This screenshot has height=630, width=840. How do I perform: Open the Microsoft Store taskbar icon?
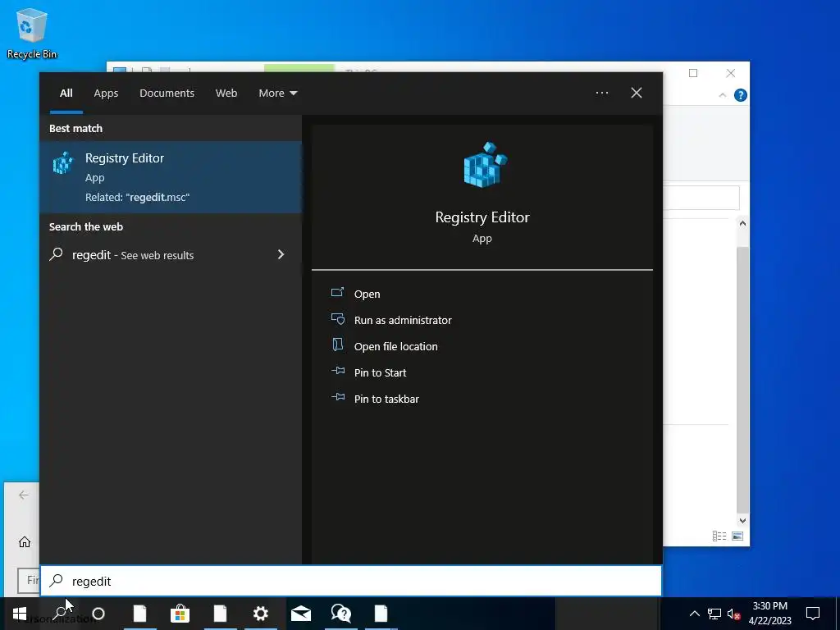pos(180,614)
